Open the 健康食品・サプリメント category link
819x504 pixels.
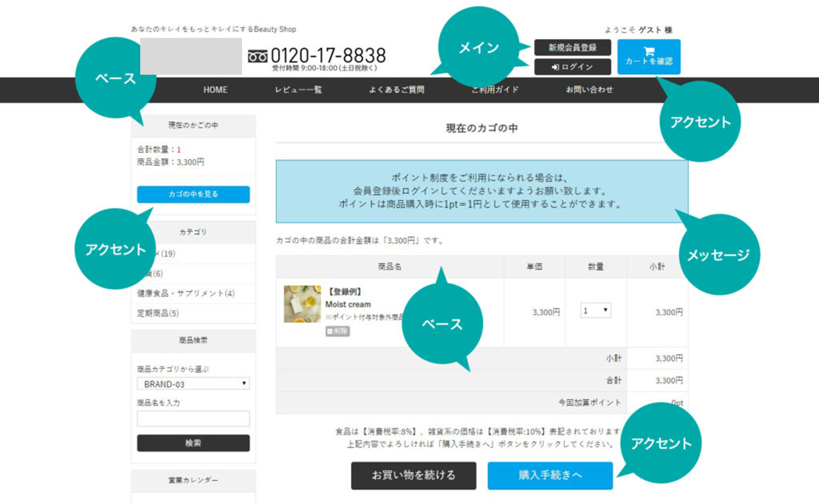click(x=185, y=293)
